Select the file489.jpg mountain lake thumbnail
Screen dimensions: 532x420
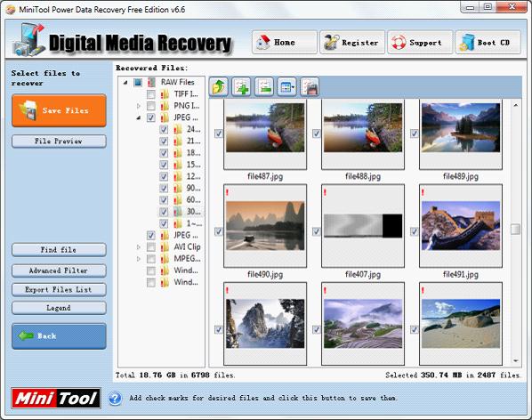click(x=461, y=134)
